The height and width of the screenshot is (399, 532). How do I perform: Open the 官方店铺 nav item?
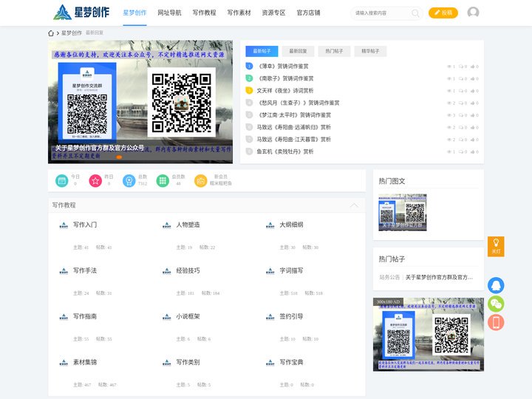[x=308, y=13]
